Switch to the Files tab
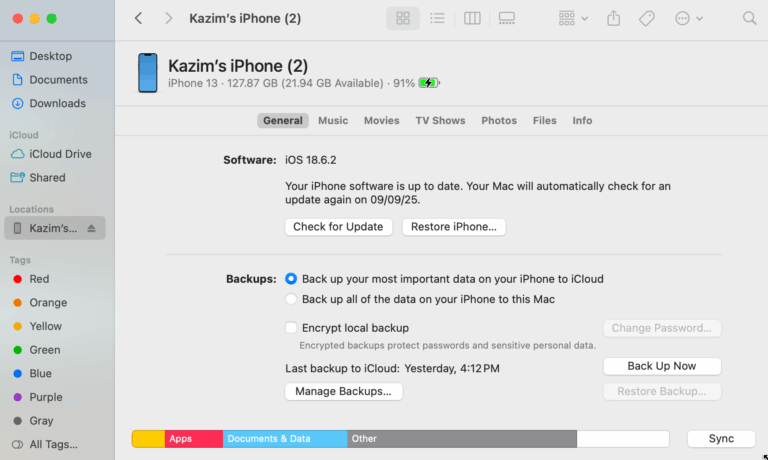 coord(545,121)
